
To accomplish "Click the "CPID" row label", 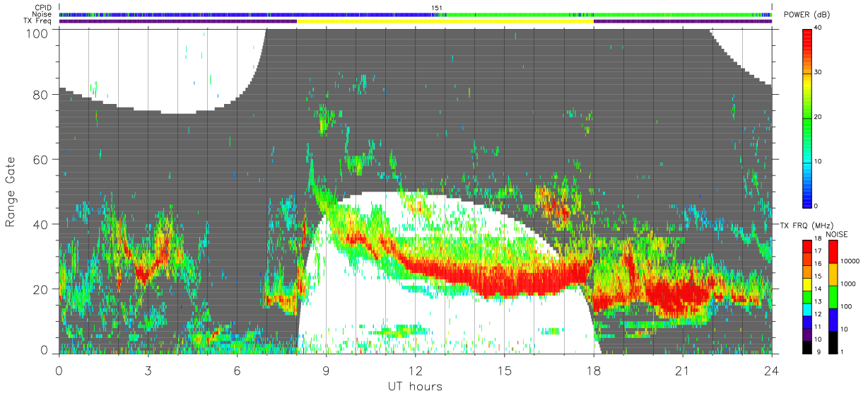I will point(44,8).
